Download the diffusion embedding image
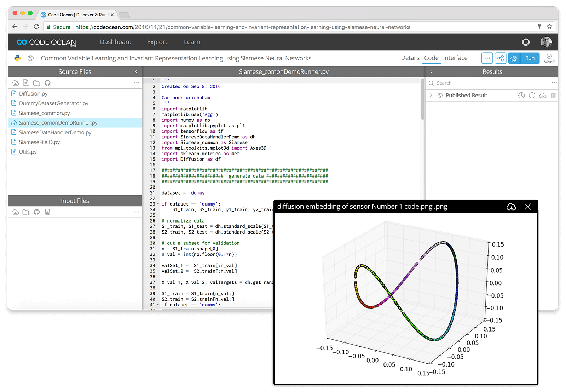Image resolution: width=566 pixels, height=392 pixels. [511, 207]
